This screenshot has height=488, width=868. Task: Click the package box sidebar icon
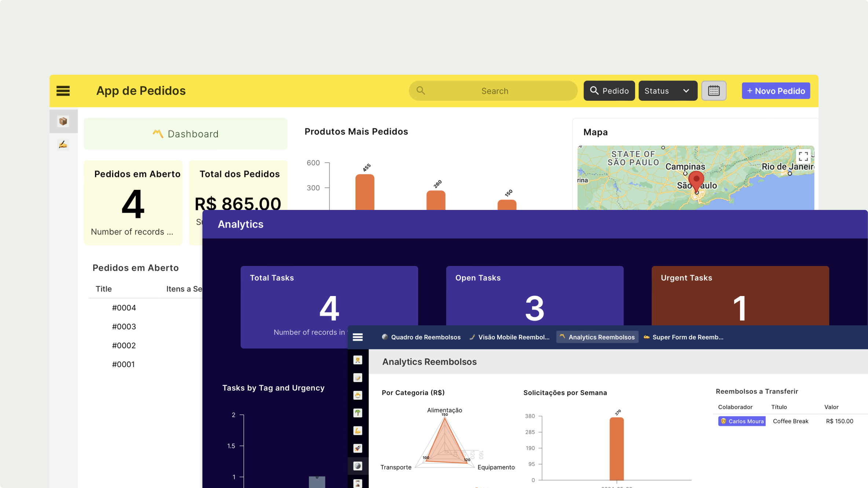click(63, 121)
